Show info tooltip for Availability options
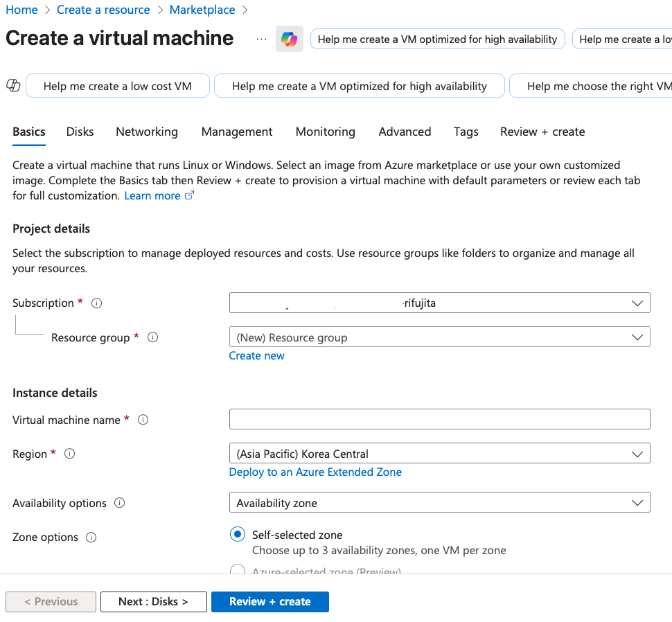This screenshot has width=672, height=622. [120, 503]
